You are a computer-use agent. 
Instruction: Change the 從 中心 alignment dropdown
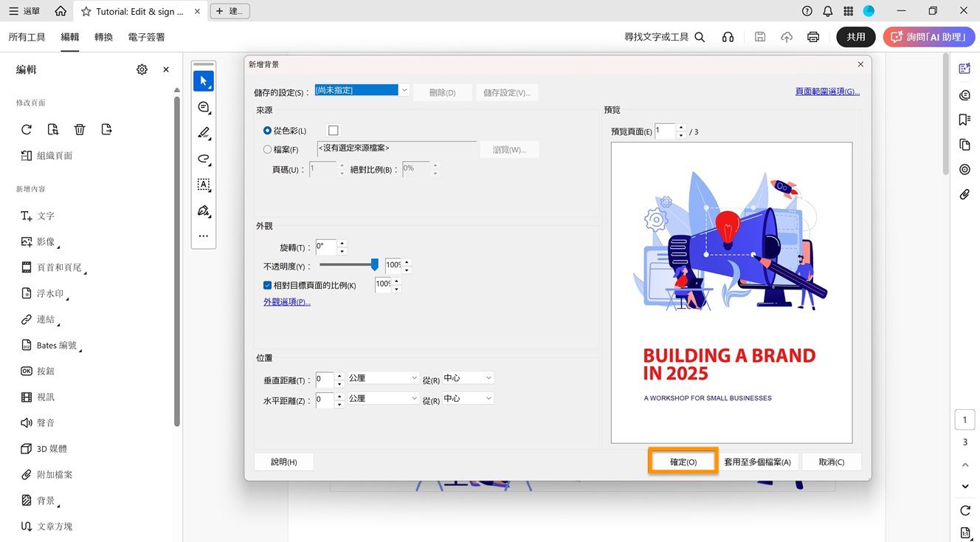tap(467, 377)
